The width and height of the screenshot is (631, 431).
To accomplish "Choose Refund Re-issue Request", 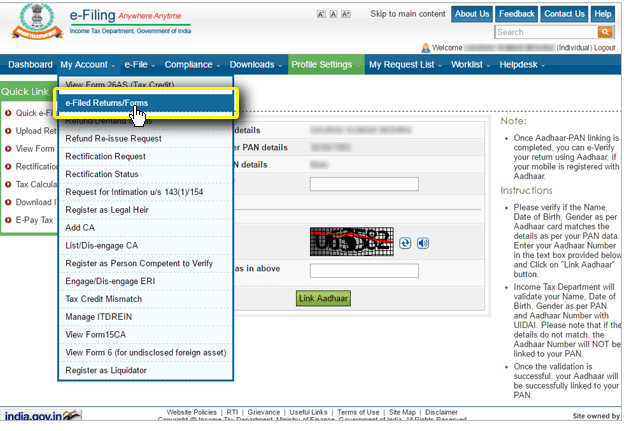I will tap(146, 138).
